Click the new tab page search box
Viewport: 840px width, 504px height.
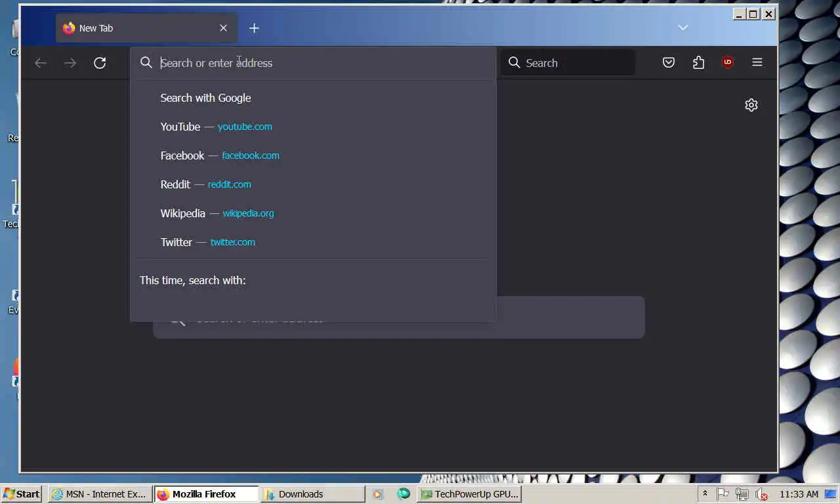[399, 318]
